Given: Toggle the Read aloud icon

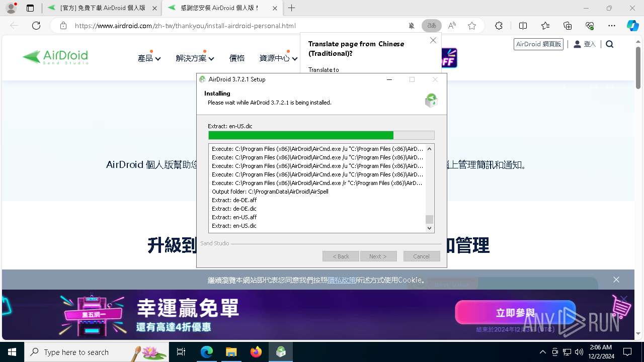Looking at the screenshot, I should tap(452, 26).
